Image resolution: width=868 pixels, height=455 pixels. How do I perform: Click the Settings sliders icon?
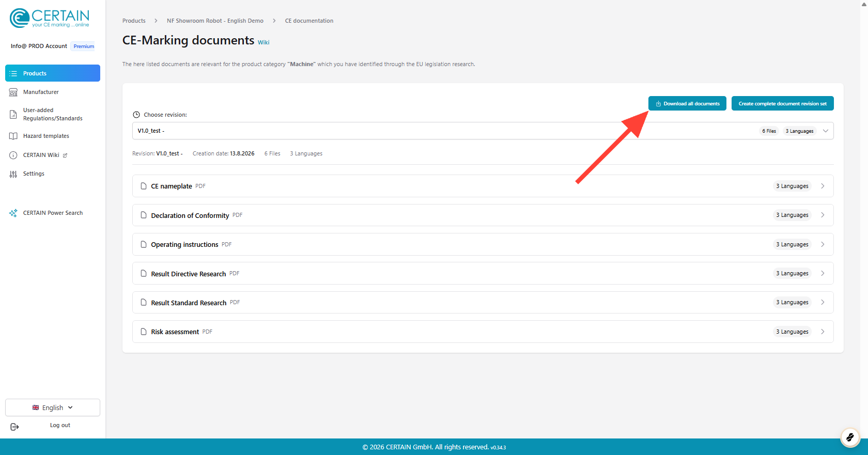coord(13,174)
